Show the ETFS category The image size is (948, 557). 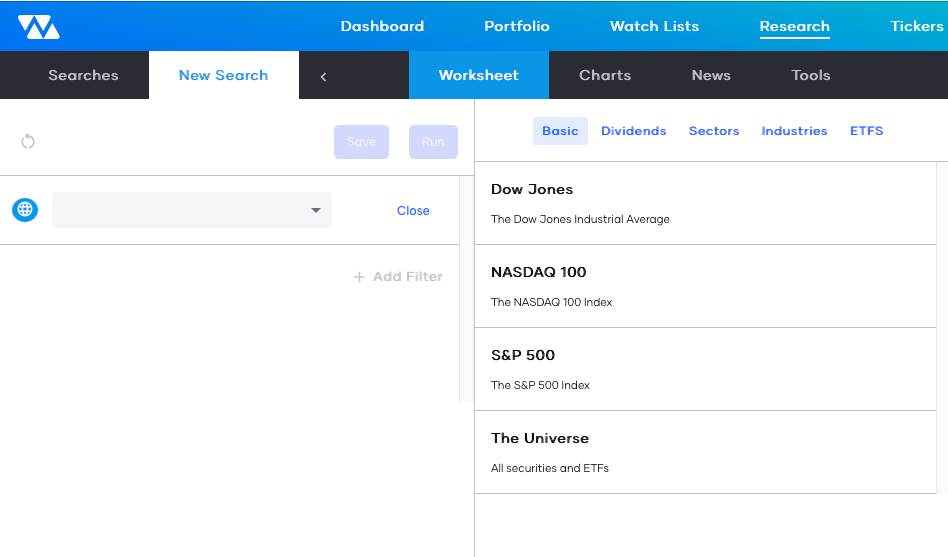point(866,131)
